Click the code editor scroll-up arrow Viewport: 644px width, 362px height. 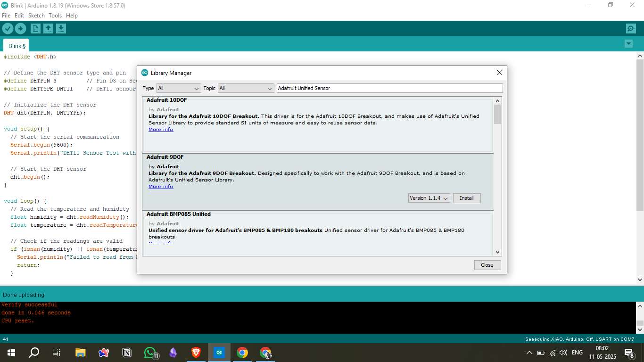pyautogui.click(x=640, y=56)
